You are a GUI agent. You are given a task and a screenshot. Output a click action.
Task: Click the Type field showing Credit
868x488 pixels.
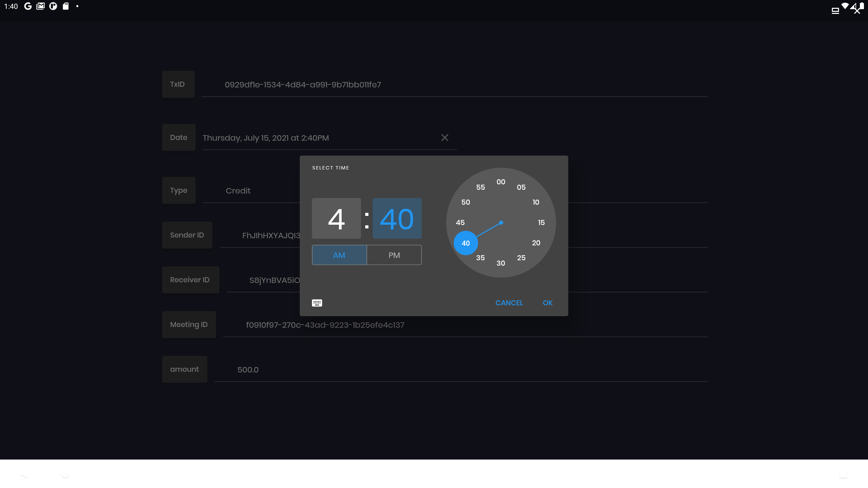point(238,191)
